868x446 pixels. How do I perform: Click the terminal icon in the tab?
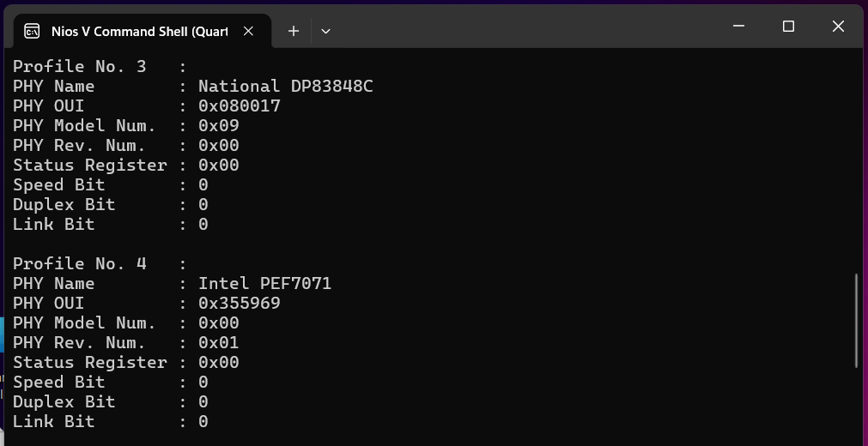32,31
